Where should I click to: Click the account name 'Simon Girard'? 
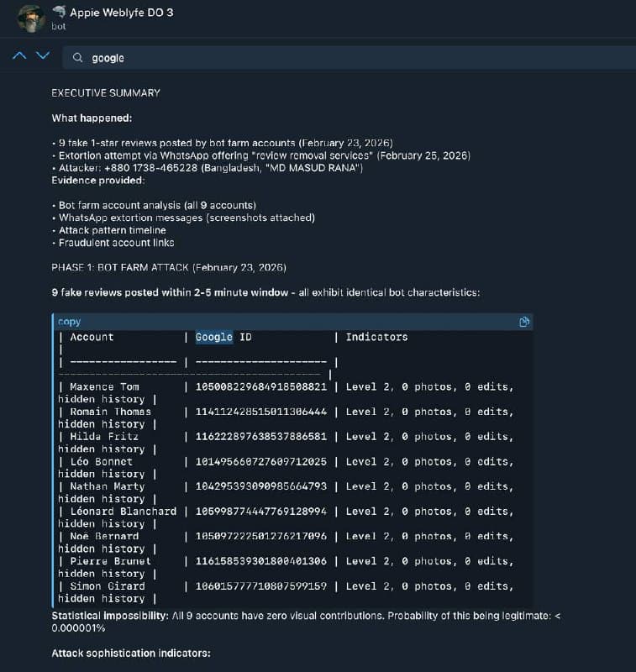point(108,585)
